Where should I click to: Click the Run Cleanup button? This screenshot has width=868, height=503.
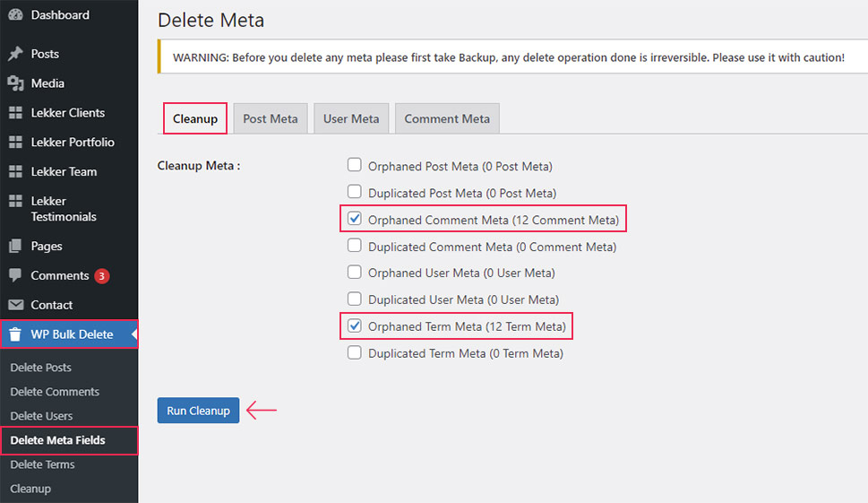pos(198,411)
